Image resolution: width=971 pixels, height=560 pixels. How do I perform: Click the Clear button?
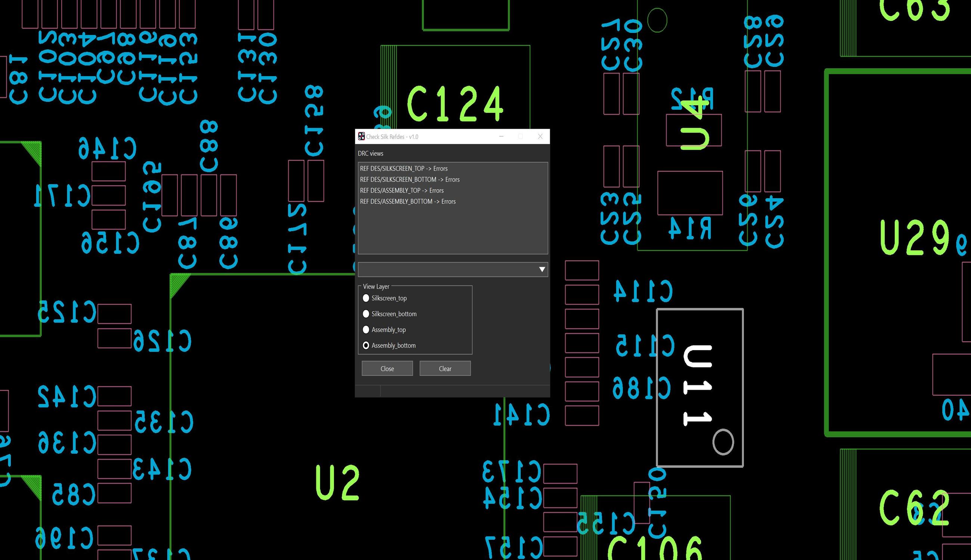[x=445, y=368]
